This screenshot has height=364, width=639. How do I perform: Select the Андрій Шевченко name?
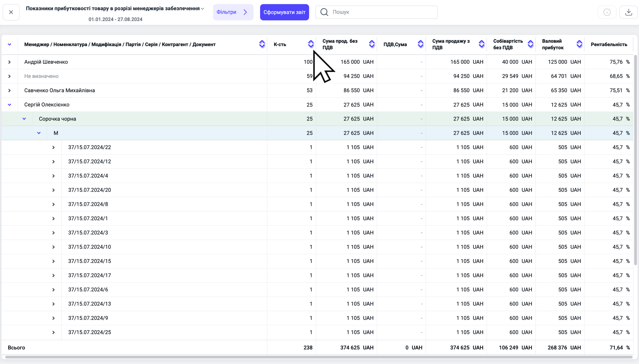[46, 62]
